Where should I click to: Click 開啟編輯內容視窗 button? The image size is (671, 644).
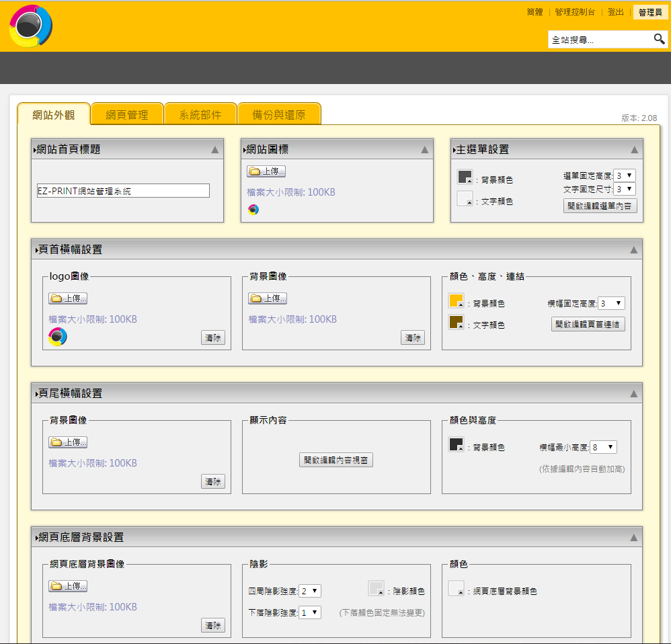336,460
